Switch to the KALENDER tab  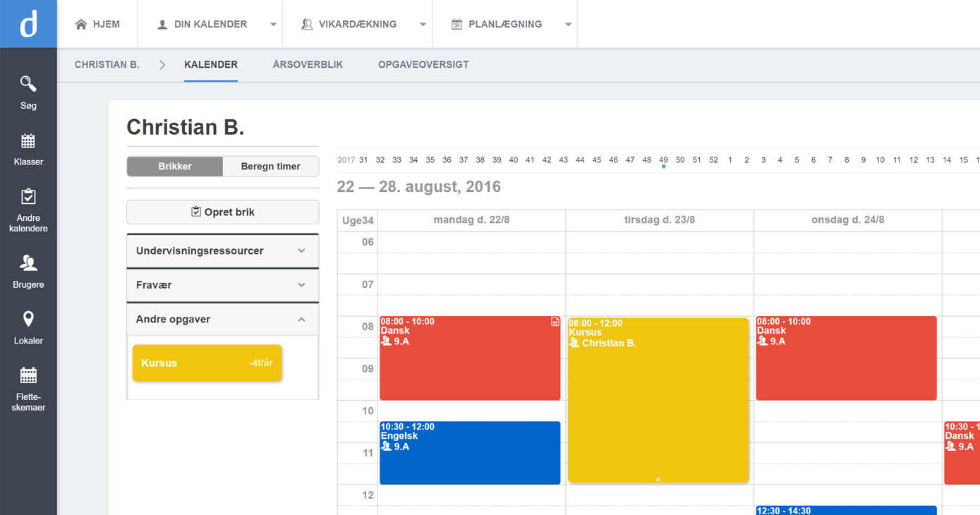tap(211, 65)
